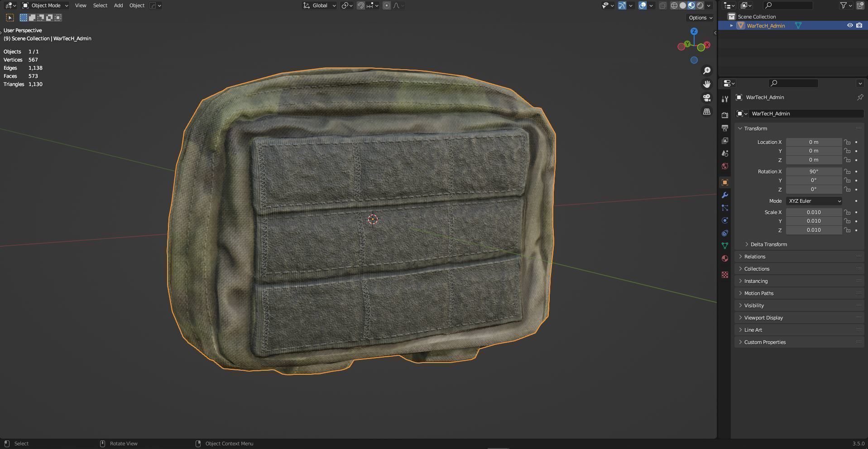Switch to World Properties globe tab
Screen dimensions: 868x449
(724, 166)
